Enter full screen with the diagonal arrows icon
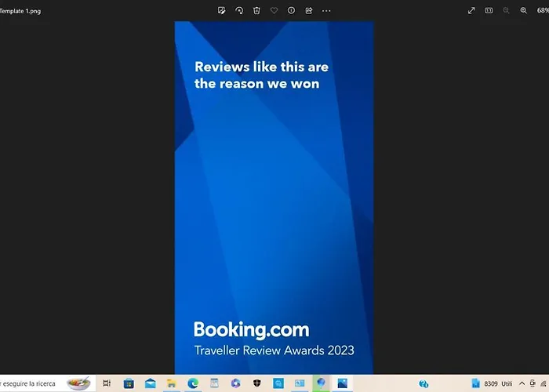Screen dimensions: 549x392 [x=471, y=10]
